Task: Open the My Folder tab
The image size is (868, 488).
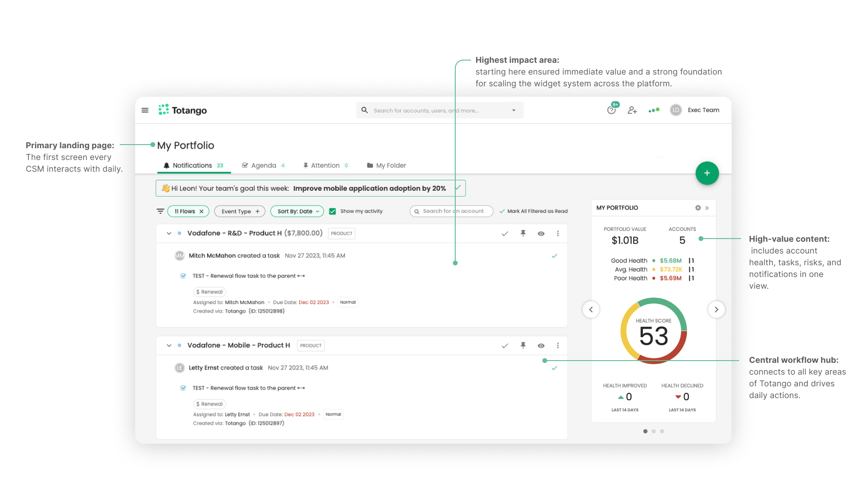Action: tap(387, 165)
